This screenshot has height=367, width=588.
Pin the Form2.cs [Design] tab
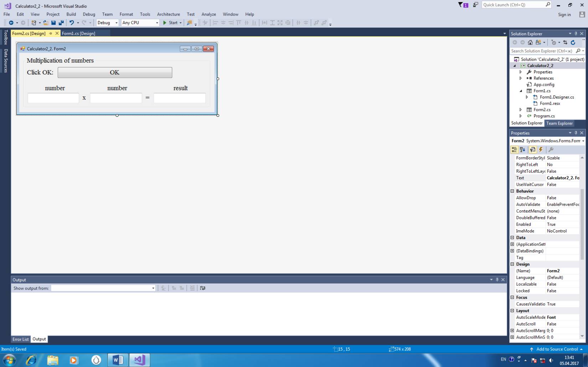(x=51, y=33)
